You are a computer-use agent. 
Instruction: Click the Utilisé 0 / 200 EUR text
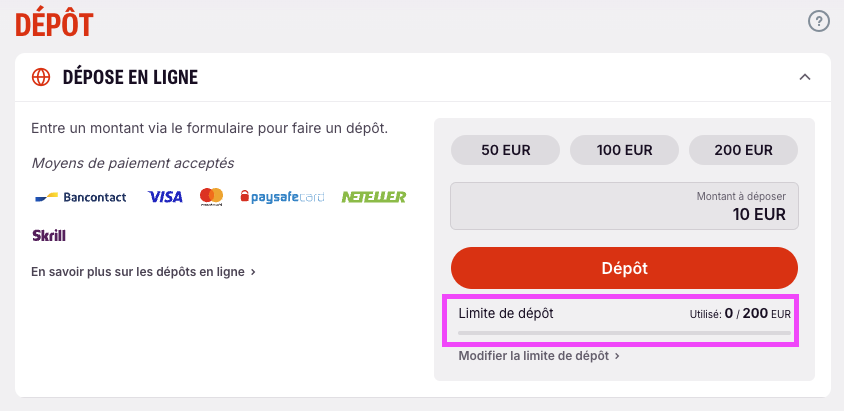click(740, 314)
